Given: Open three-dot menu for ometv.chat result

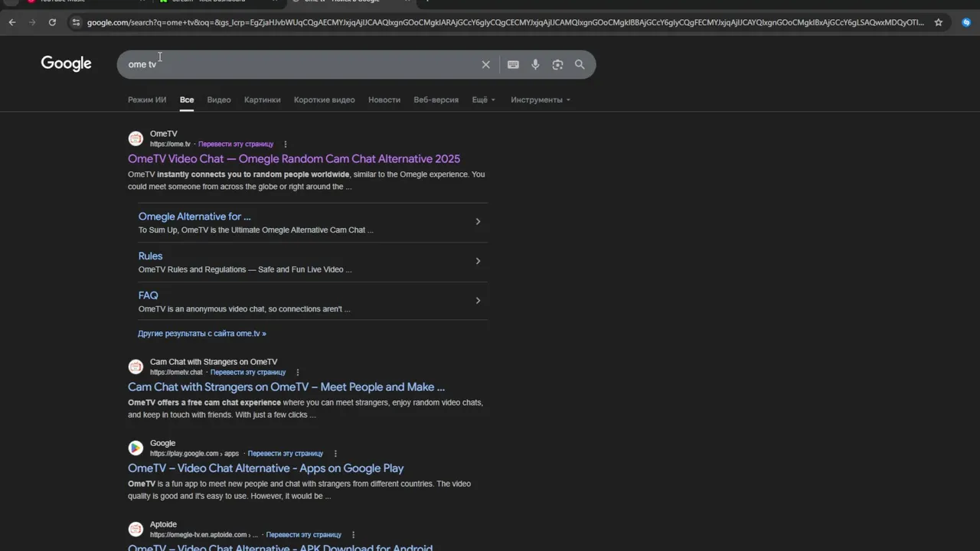Looking at the screenshot, I should pyautogui.click(x=298, y=373).
